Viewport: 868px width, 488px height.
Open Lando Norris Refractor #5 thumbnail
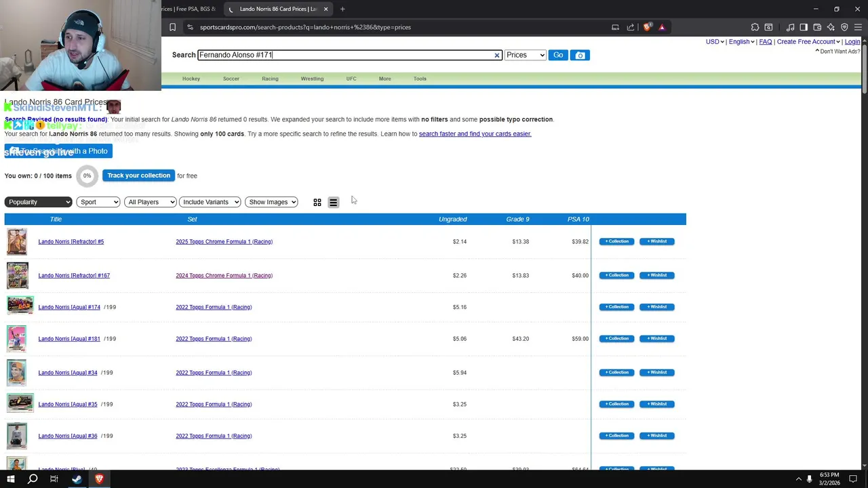(x=17, y=242)
